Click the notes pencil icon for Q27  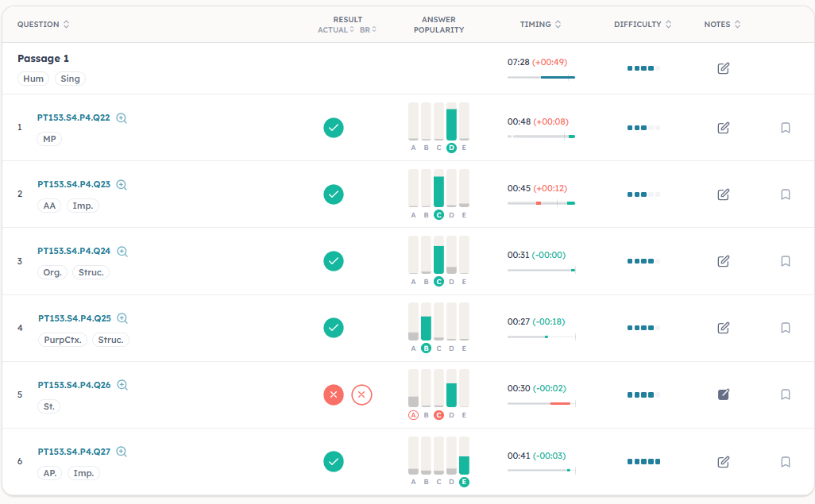click(723, 461)
